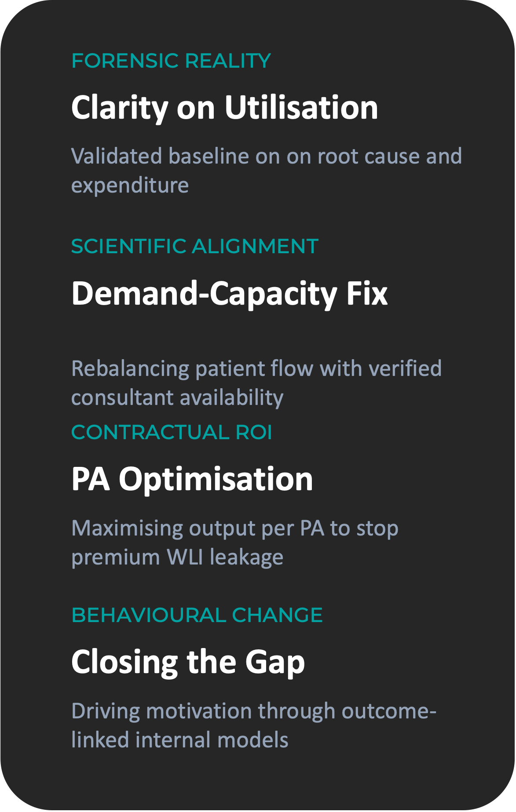Screen dimensions: 516x812
Task: Click the 'Validated baseline' description line
Action: (x=266, y=156)
